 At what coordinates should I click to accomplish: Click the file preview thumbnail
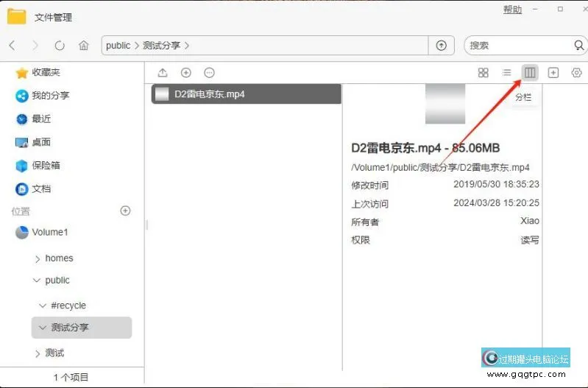(x=445, y=104)
